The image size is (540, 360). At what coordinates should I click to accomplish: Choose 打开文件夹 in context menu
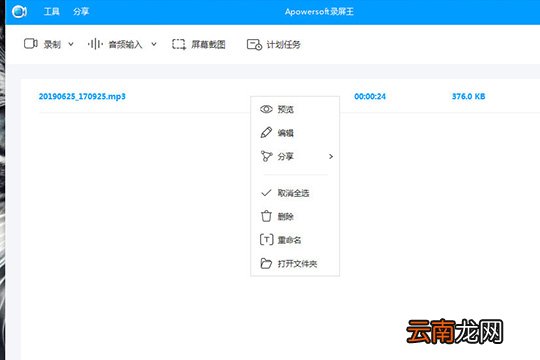297,264
